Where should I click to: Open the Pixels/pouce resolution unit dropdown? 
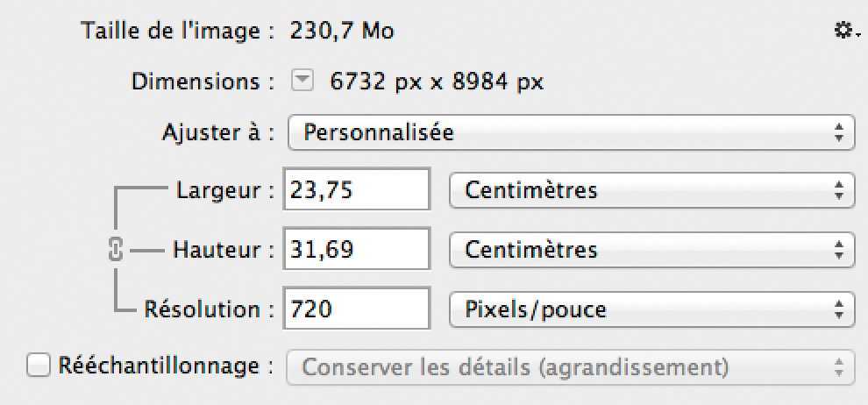click(652, 309)
